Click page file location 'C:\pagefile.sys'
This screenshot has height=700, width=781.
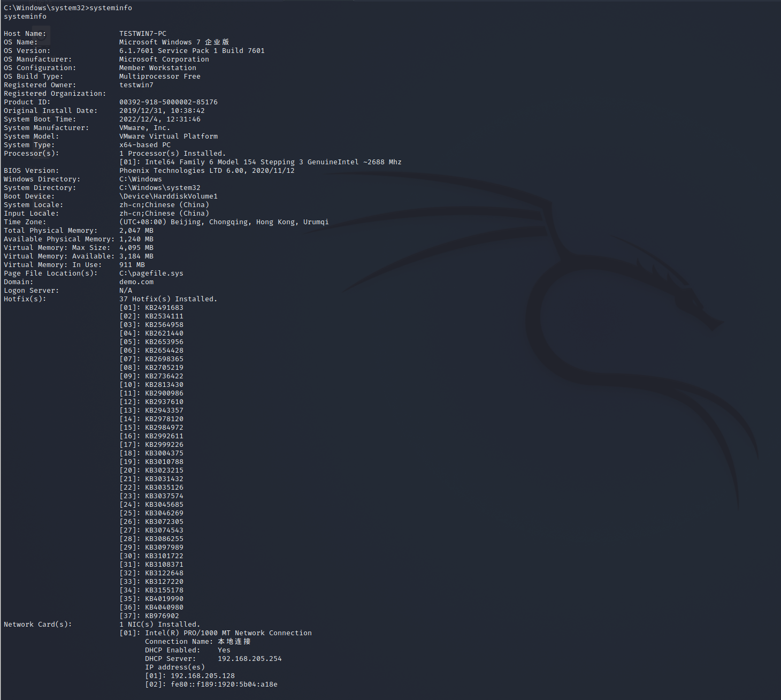pyautogui.click(x=151, y=273)
